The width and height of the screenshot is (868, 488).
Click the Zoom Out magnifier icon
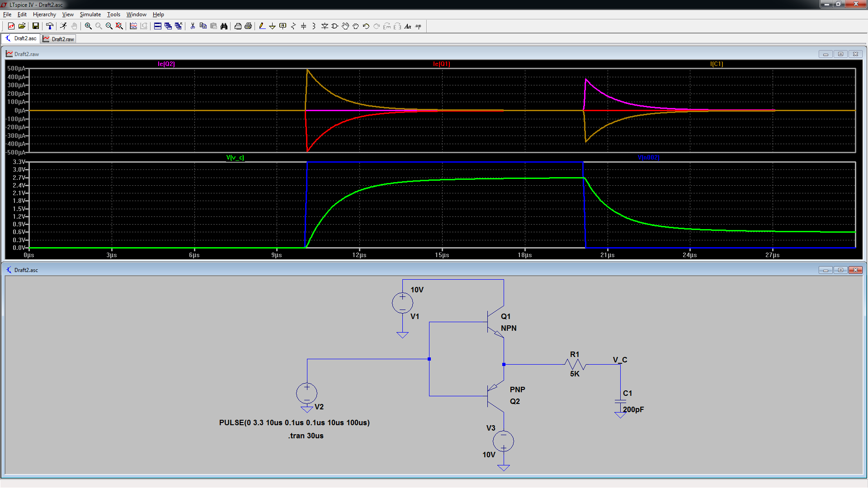[109, 26]
